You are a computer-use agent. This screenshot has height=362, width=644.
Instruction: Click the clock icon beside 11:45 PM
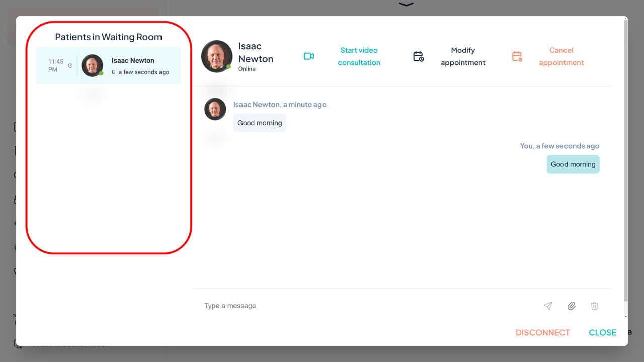point(70,65)
